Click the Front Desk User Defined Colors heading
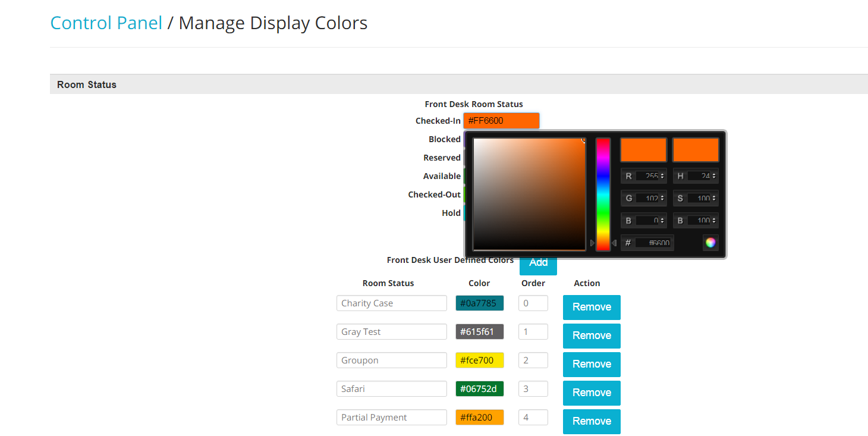The height and width of the screenshot is (436, 868). [x=450, y=260]
